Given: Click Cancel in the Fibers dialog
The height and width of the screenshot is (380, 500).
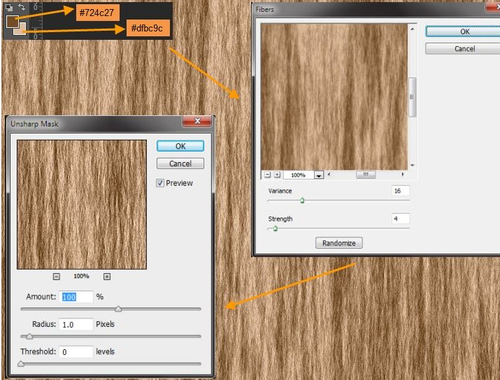Looking at the screenshot, I should [x=463, y=49].
